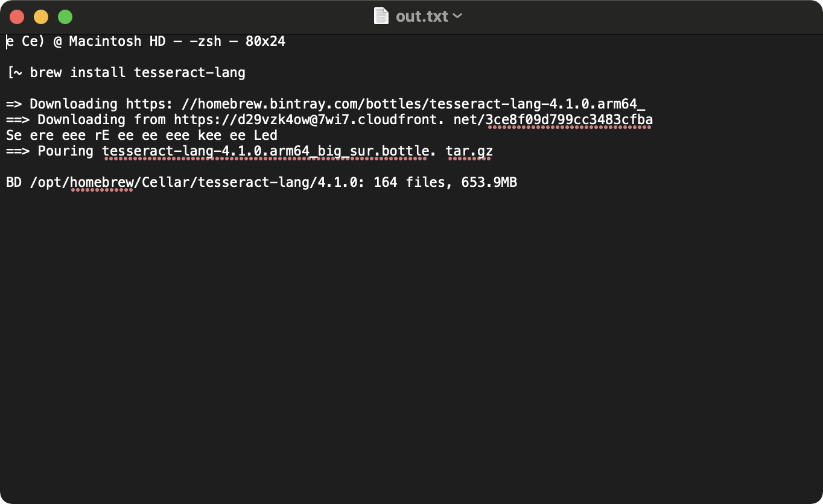This screenshot has width=823, height=504.
Task: Click the underlined tar.gz text
Action: (x=469, y=151)
